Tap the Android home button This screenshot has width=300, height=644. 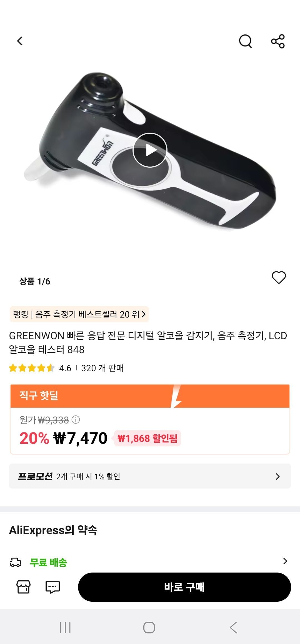point(149,628)
